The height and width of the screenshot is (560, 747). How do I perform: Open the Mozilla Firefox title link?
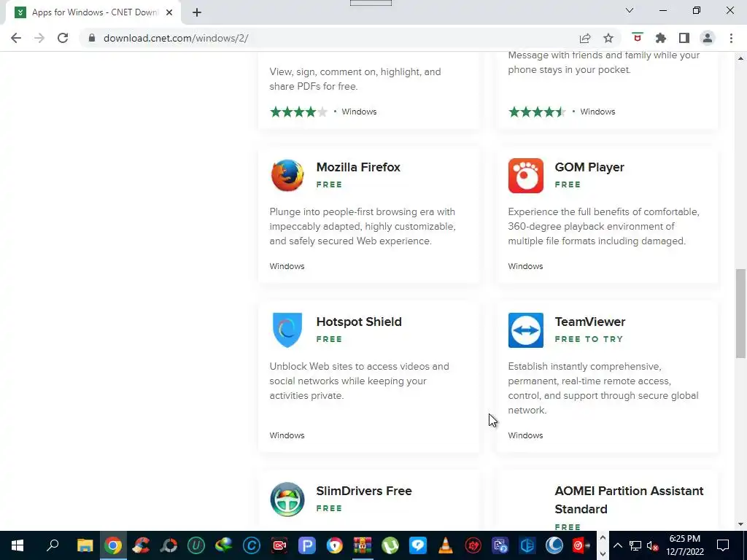pyautogui.click(x=358, y=167)
